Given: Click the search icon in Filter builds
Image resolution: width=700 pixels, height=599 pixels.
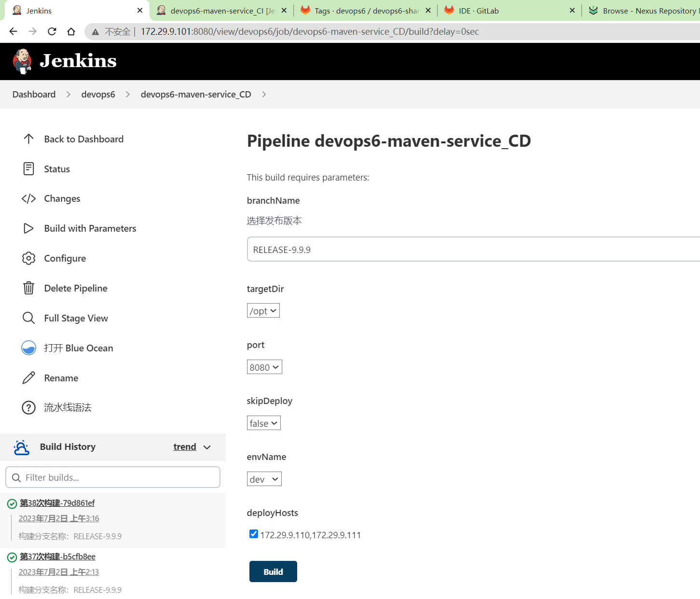Looking at the screenshot, I should coord(16,478).
